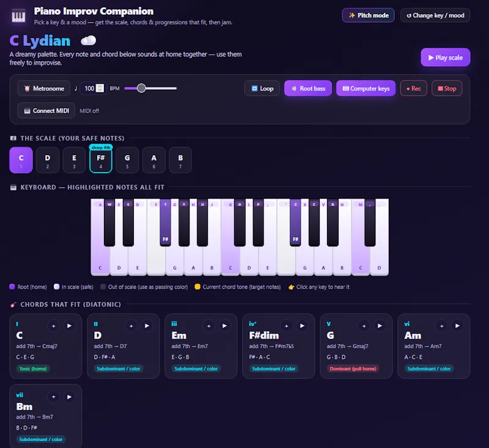489x448 pixels.
Task: Select scale note D degree 2
Action: 48,160
